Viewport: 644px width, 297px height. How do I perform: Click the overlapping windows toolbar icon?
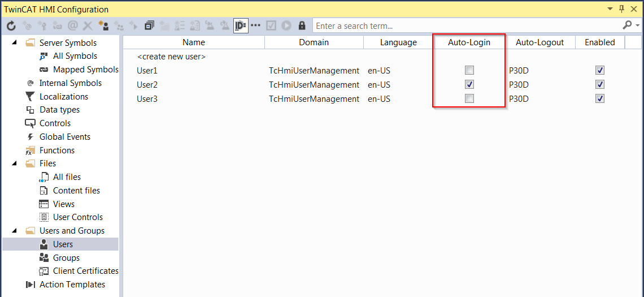[149, 26]
